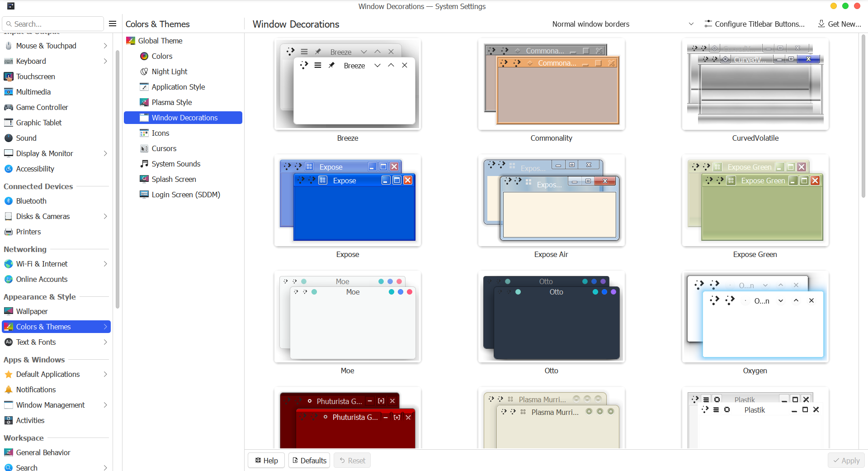Viewport: 868px width, 471px height.
Task: Click the Graphic Tablet icon
Action: click(9, 123)
